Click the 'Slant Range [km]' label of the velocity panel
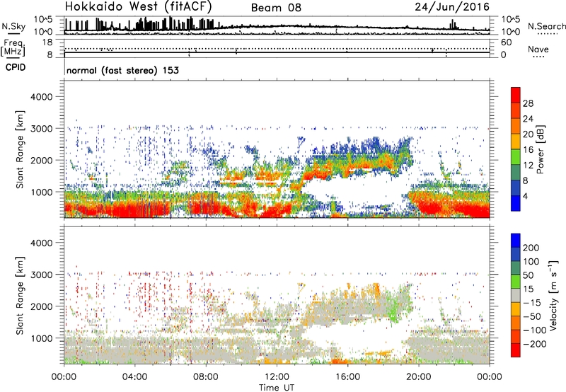The width and height of the screenshot is (566, 392). point(20,296)
